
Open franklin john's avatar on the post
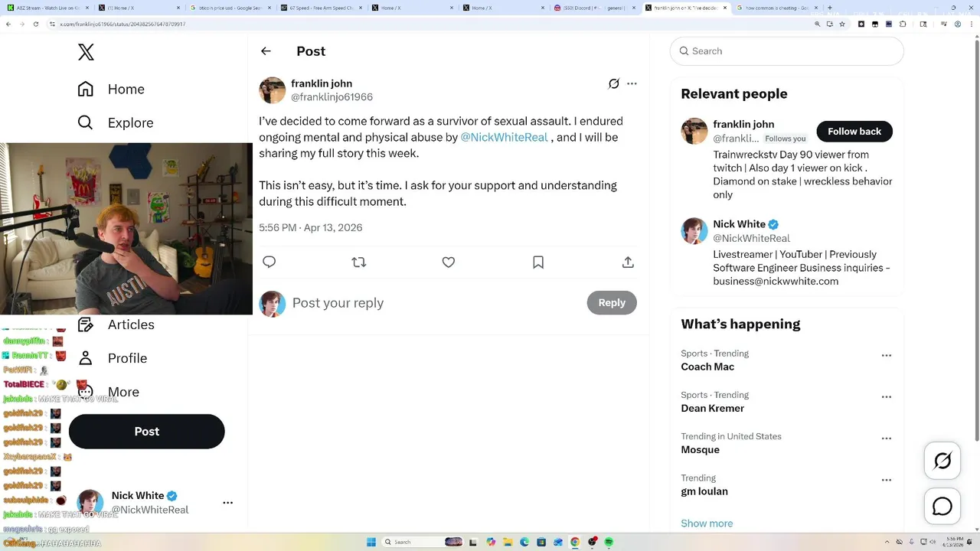point(273,90)
